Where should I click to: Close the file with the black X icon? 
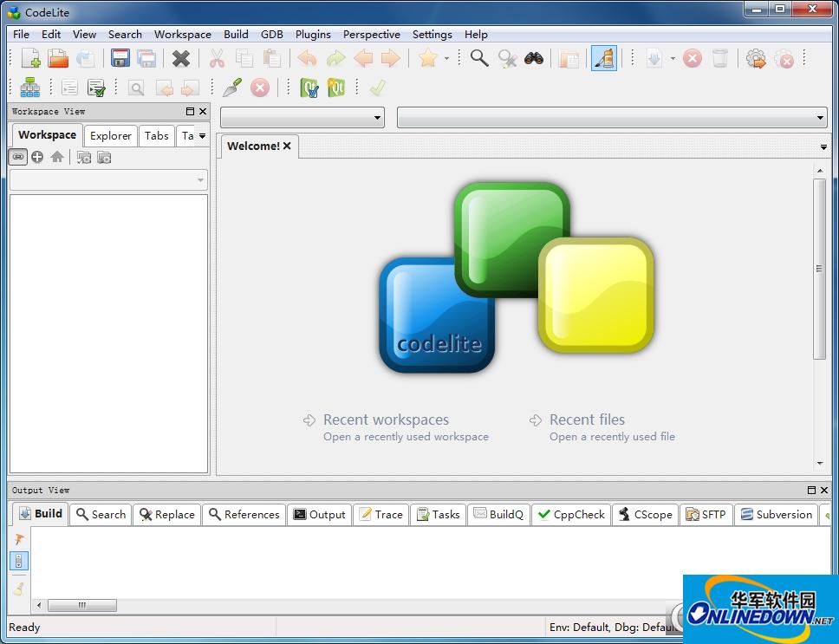[181, 58]
